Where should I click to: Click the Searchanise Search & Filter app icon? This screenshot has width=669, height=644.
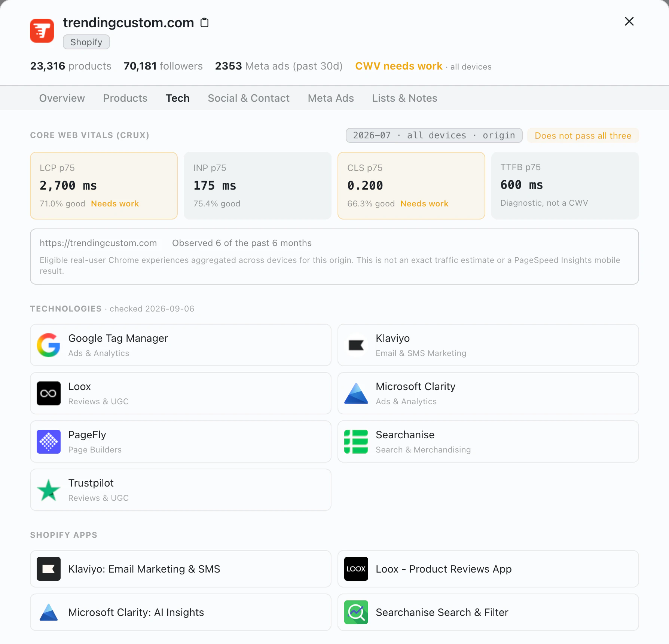(x=356, y=612)
